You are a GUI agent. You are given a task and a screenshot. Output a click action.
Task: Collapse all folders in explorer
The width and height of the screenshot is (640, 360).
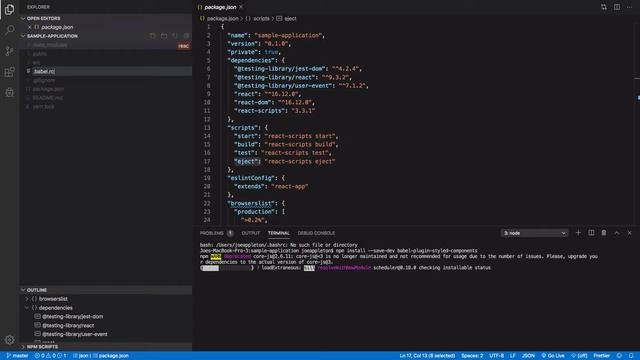click(x=186, y=36)
